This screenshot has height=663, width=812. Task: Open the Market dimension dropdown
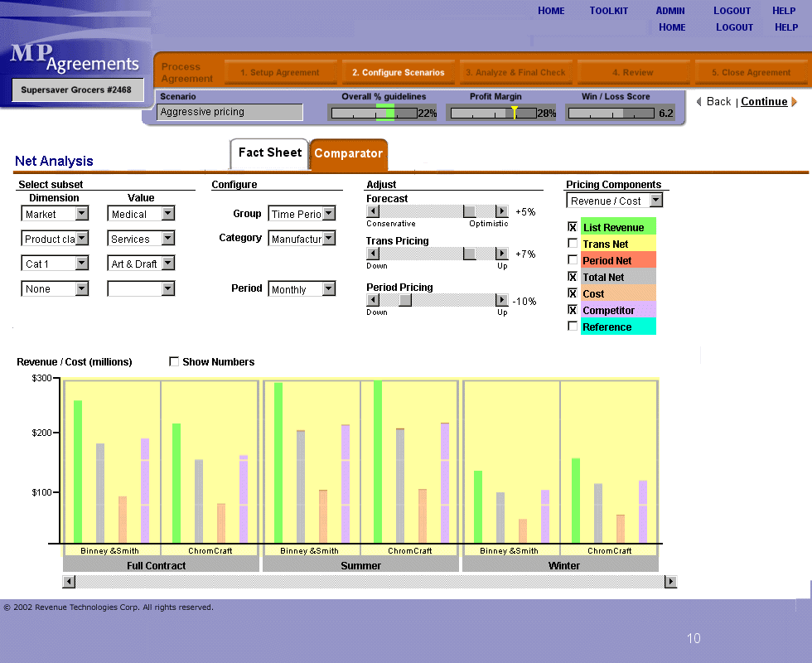coord(81,214)
